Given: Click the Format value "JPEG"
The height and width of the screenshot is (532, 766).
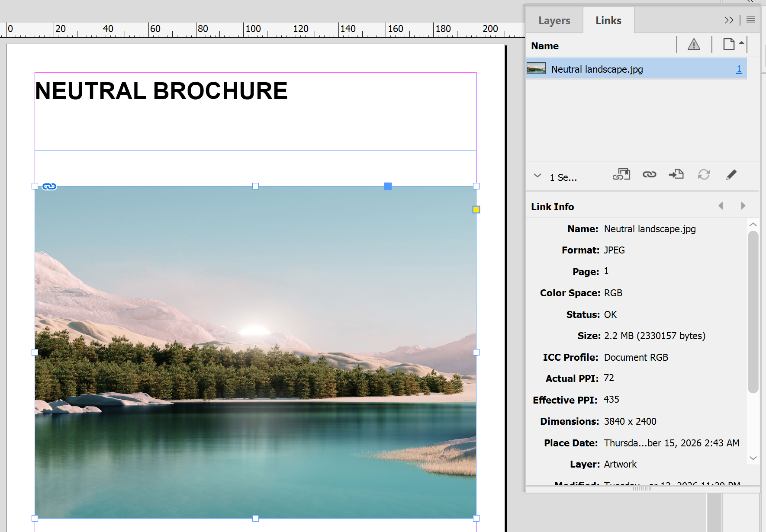Looking at the screenshot, I should 614,250.
